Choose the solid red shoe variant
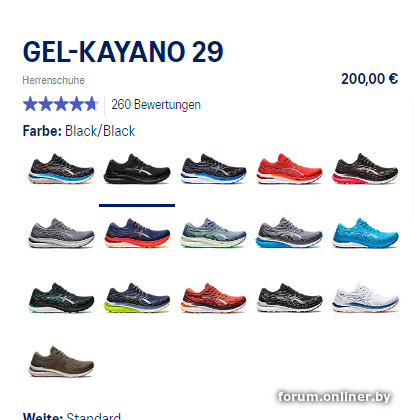This screenshot has width=414, height=420. pyautogui.click(x=289, y=169)
